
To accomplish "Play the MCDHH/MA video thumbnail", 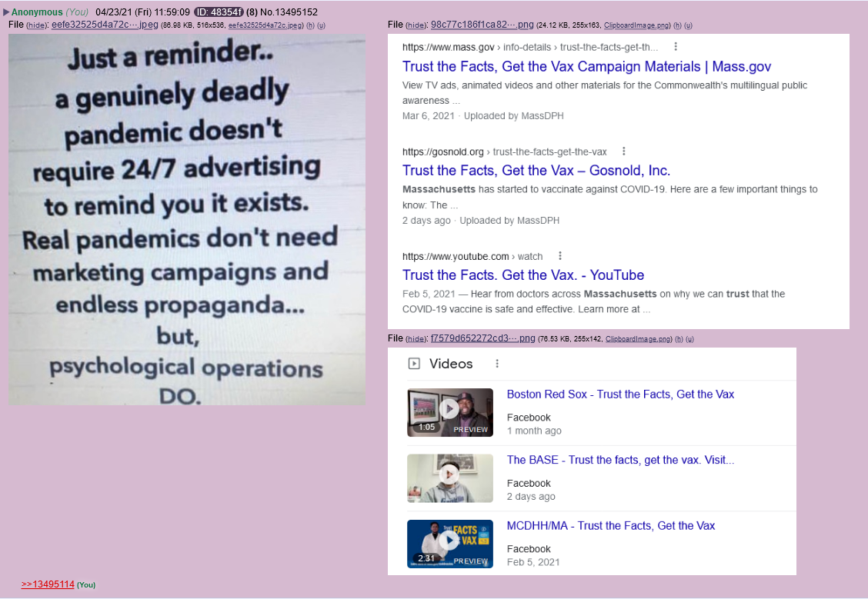I will click(x=450, y=544).
